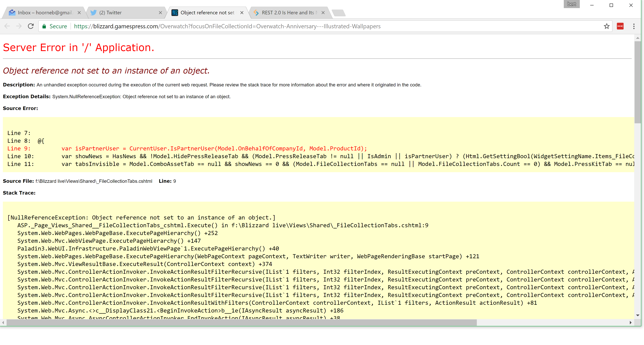Close the Inbox Gmail tab

(79, 13)
